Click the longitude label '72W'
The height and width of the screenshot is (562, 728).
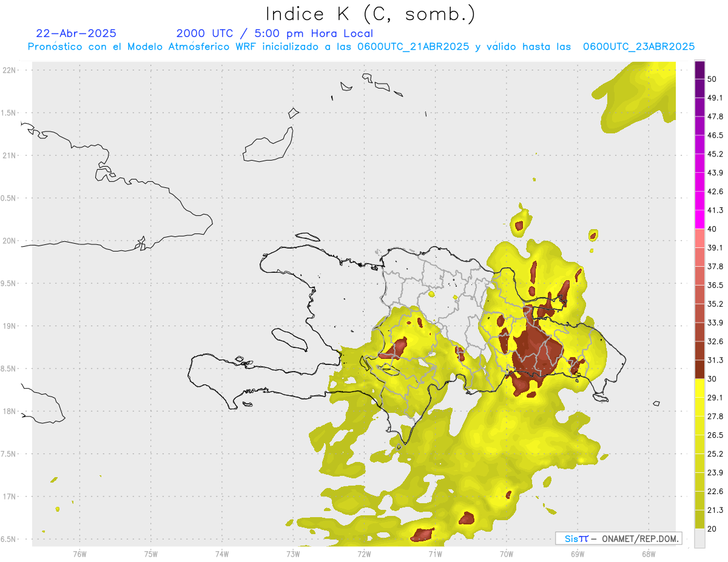click(364, 555)
